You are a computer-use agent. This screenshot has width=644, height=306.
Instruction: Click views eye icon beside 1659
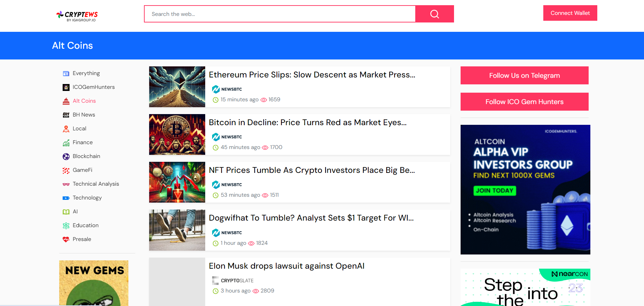coord(264,100)
